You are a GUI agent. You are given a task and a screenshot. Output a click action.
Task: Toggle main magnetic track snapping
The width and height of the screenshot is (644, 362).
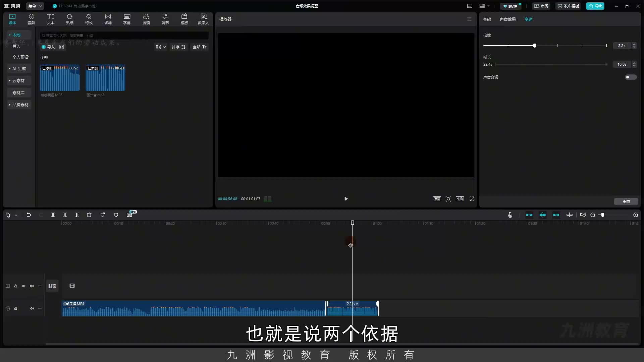tap(529, 215)
